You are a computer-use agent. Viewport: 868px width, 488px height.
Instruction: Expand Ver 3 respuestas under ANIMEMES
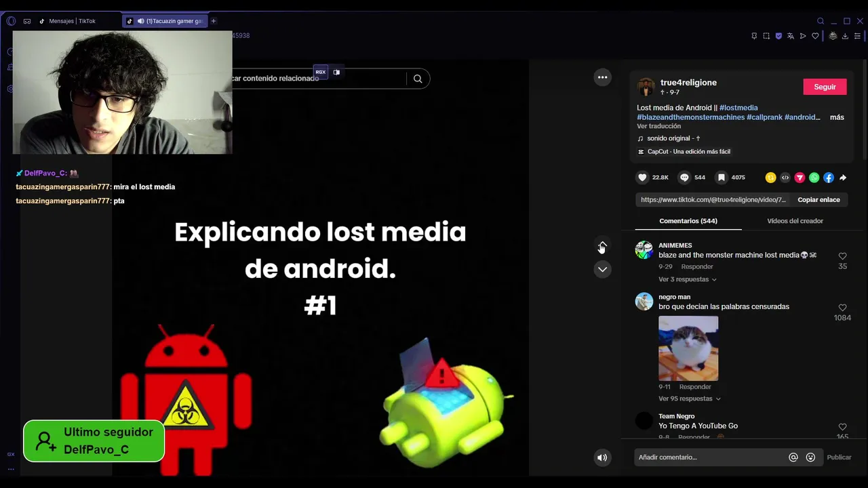tap(687, 279)
